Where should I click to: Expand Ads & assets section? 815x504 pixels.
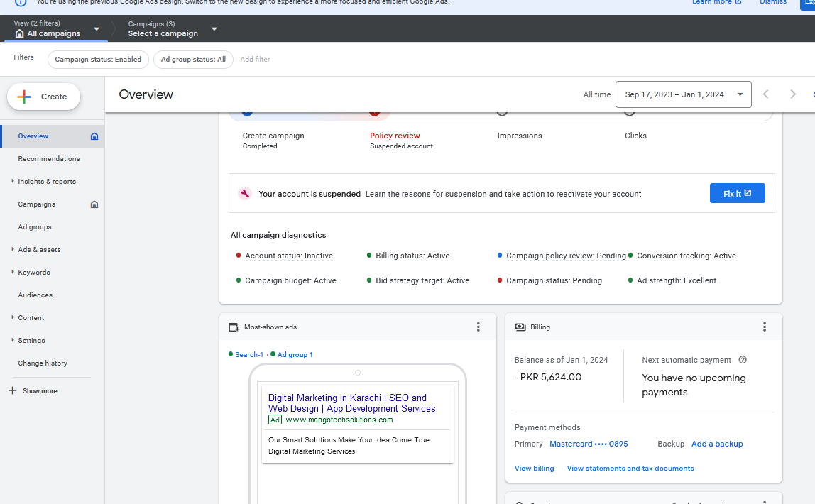[x=13, y=249]
